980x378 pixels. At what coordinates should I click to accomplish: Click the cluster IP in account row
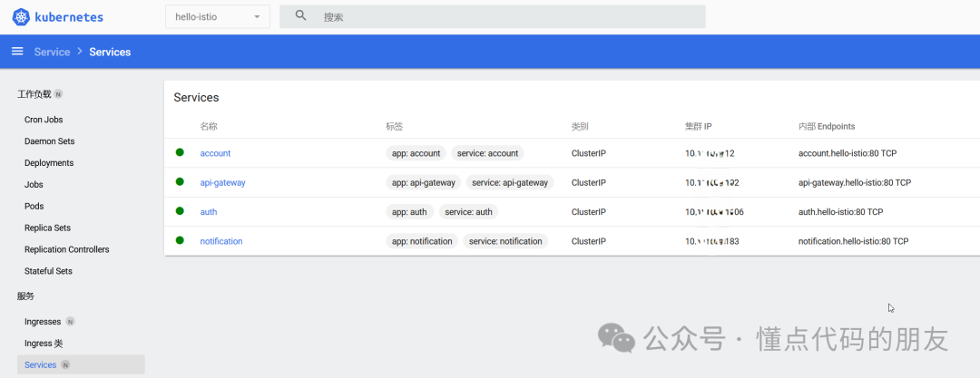point(710,153)
